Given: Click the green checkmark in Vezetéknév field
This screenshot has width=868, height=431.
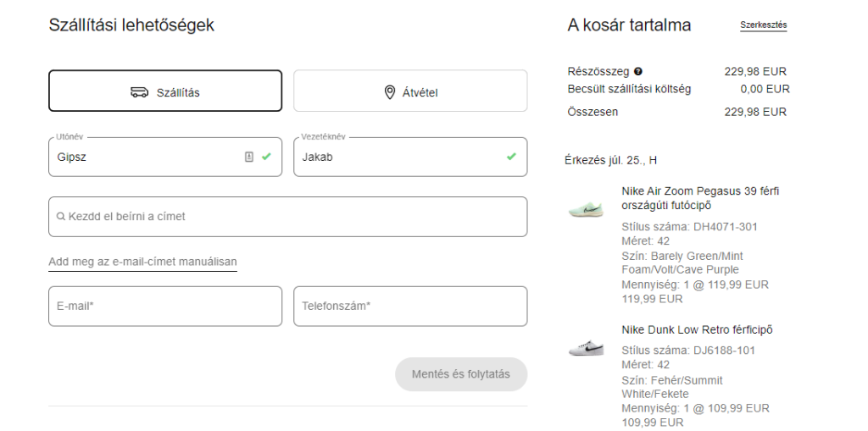Looking at the screenshot, I should click(511, 157).
